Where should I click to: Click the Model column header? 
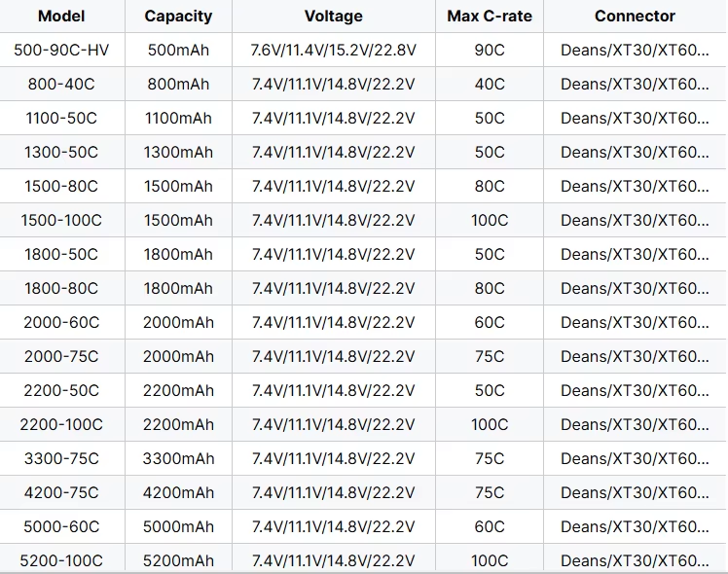pyautogui.click(x=62, y=17)
